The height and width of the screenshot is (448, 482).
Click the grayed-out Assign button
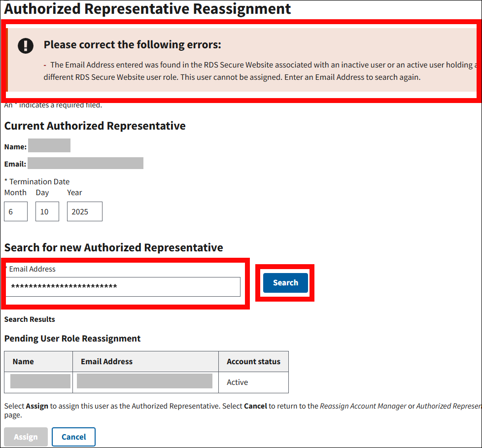[26, 437]
